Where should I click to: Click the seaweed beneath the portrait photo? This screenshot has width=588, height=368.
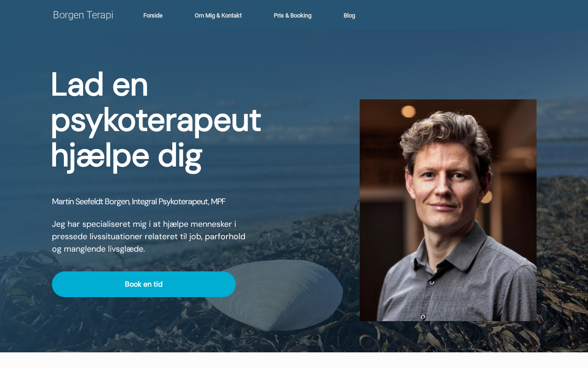[448, 337]
